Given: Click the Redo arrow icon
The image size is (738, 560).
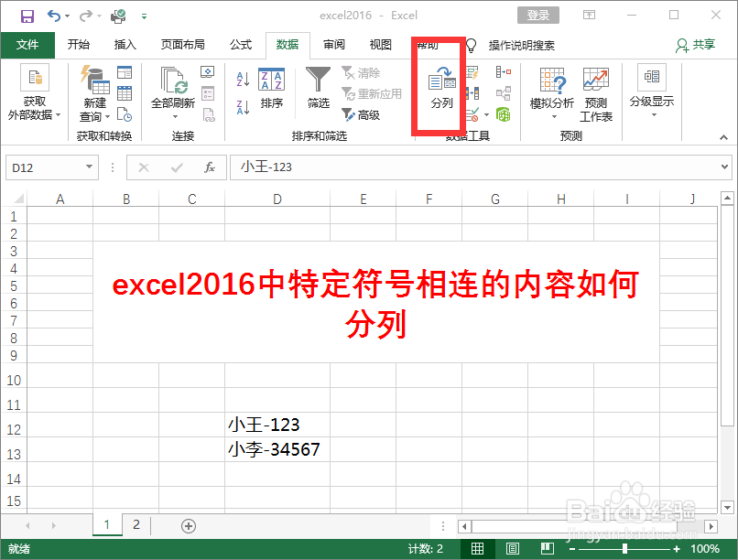Looking at the screenshot, I should click(86, 16).
